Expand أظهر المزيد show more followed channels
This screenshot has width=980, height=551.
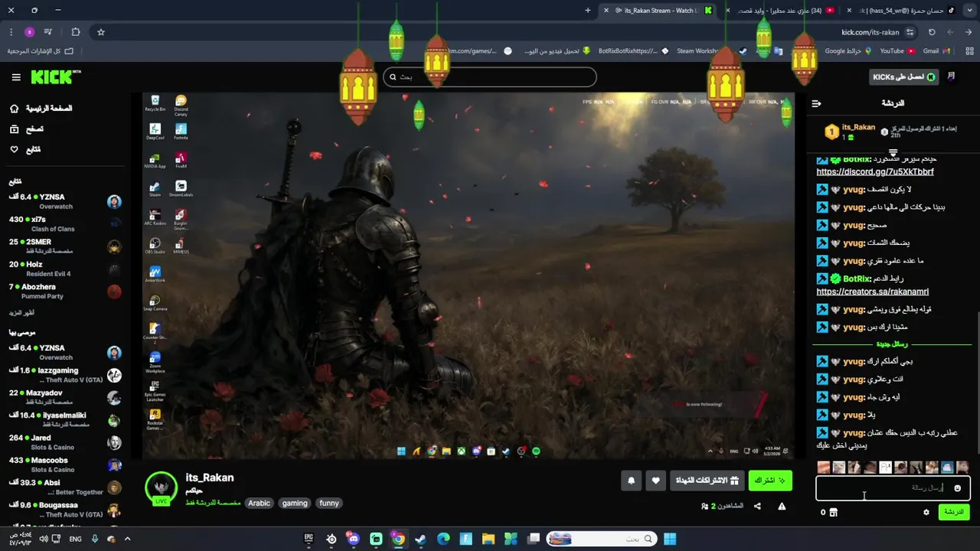pos(21,313)
